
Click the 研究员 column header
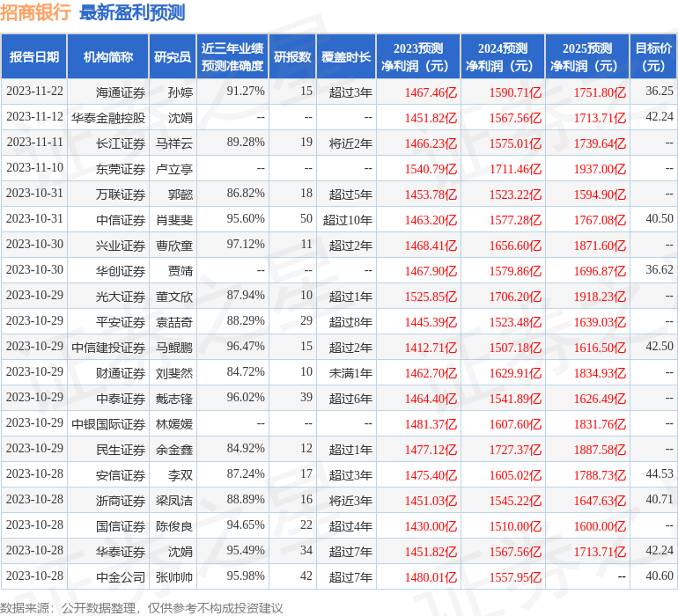click(173, 56)
